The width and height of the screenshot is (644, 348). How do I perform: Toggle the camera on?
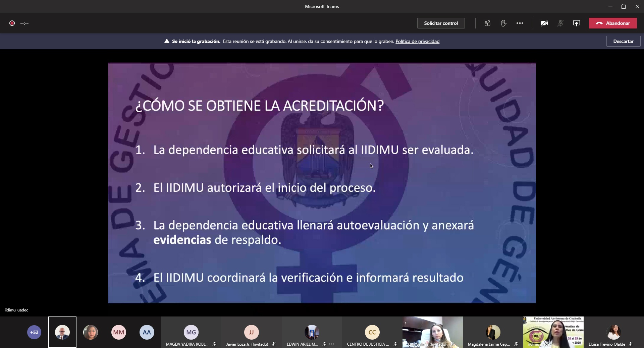[544, 23]
